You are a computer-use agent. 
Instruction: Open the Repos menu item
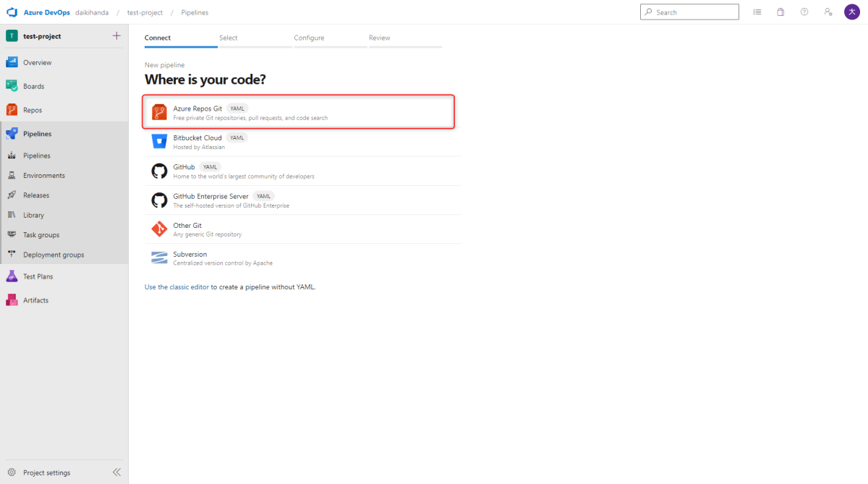pyautogui.click(x=64, y=110)
